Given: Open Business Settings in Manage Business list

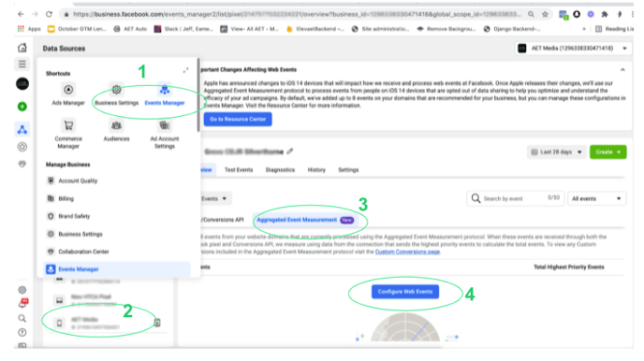Looking at the screenshot, I should (x=75, y=234).
